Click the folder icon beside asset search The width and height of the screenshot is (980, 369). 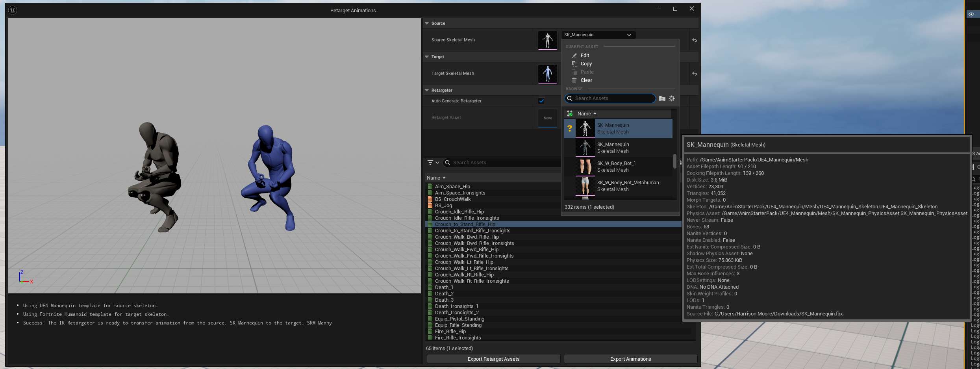point(662,98)
